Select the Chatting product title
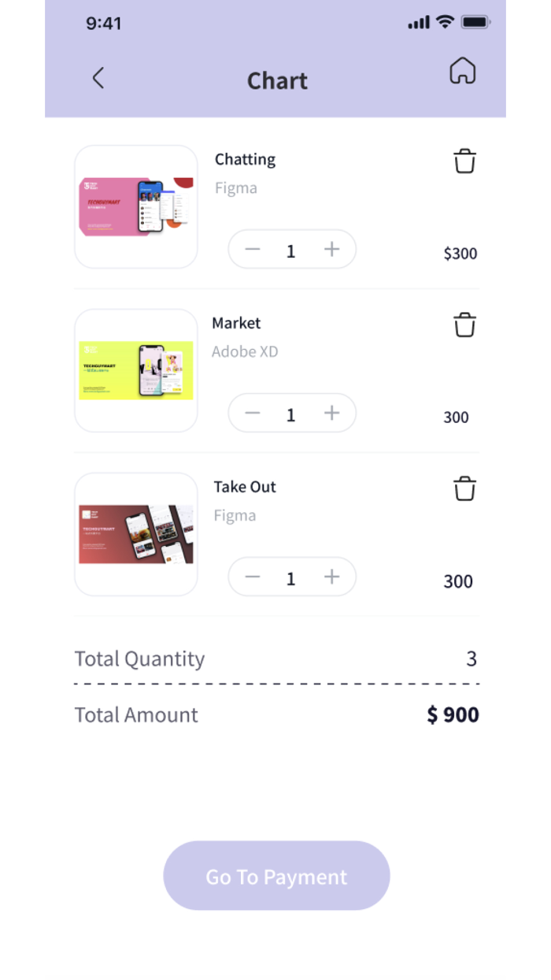The height and width of the screenshot is (980, 551). (x=245, y=159)
